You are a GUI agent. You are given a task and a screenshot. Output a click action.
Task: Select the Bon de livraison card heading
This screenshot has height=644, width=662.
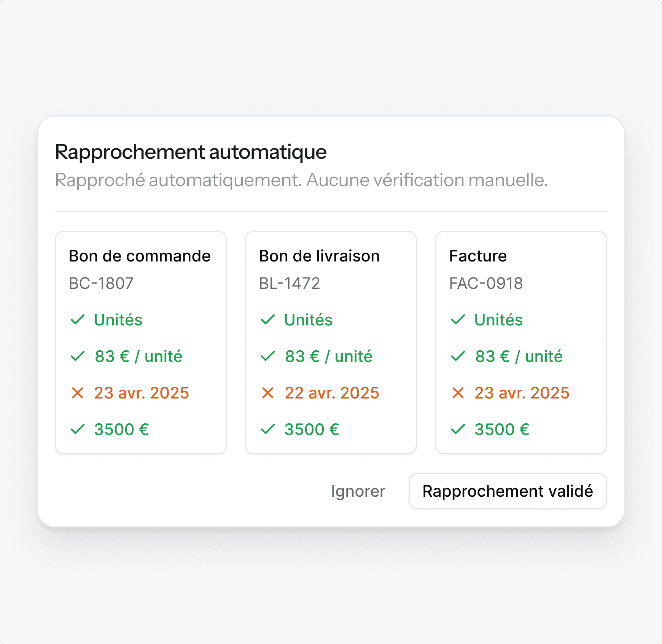(319, 256)
